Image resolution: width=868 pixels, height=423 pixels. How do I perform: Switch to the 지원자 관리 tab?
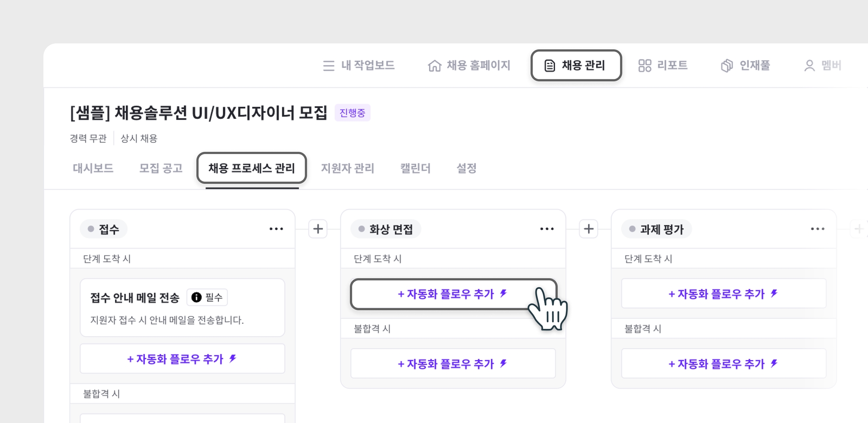tap(348, 168)
